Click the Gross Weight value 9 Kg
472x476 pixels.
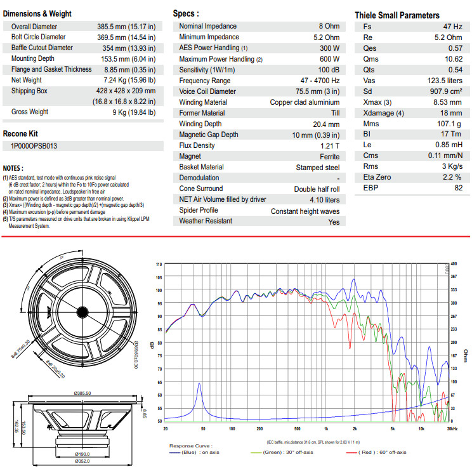[134, 112]
